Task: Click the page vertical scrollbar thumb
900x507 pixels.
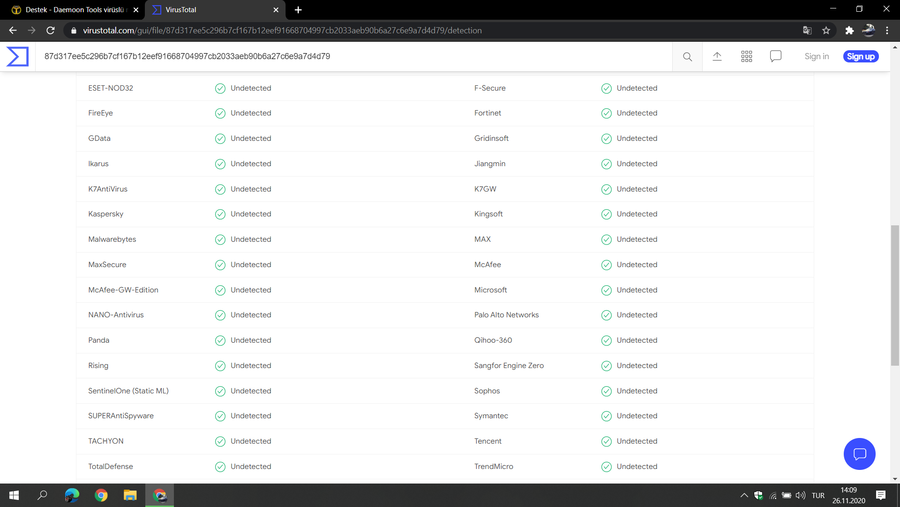Action: tap(894, 295)
